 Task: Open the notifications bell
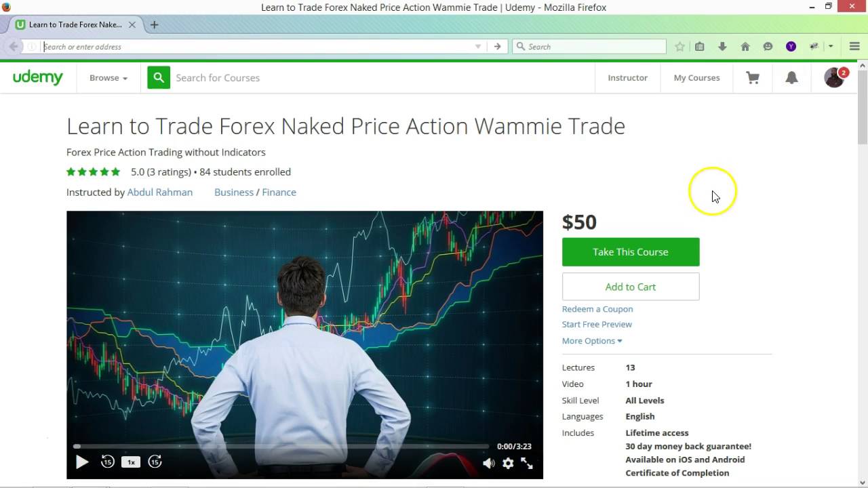click(791, 78)
